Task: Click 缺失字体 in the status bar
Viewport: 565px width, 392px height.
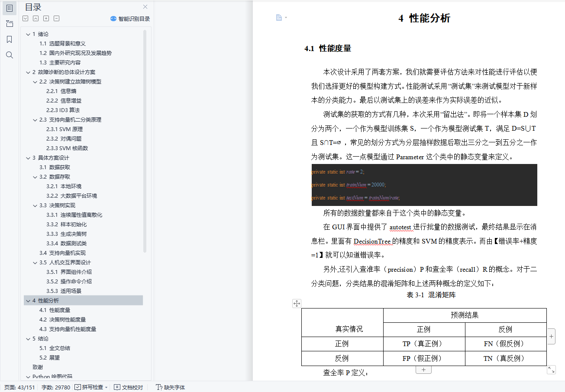Action: (x=170, y=387)
